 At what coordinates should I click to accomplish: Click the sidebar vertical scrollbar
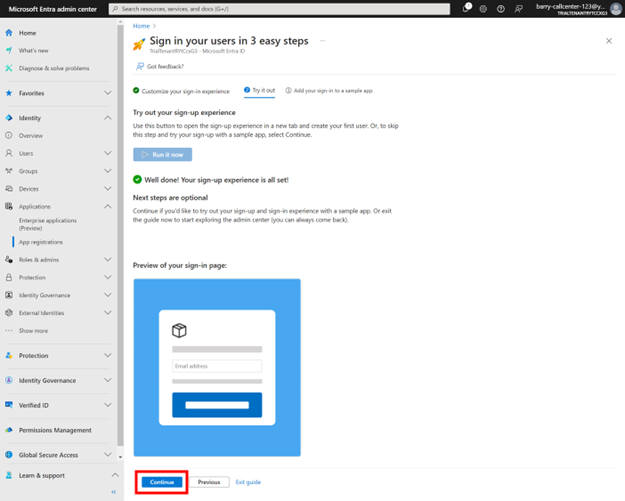pyautogui.click(x=120, y=235)
